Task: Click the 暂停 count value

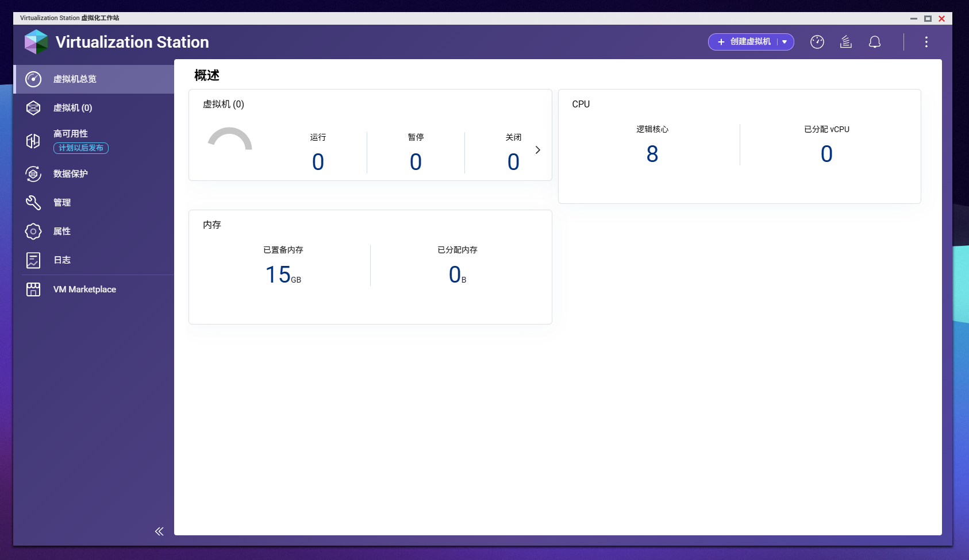Action: [x=416, y=162]
